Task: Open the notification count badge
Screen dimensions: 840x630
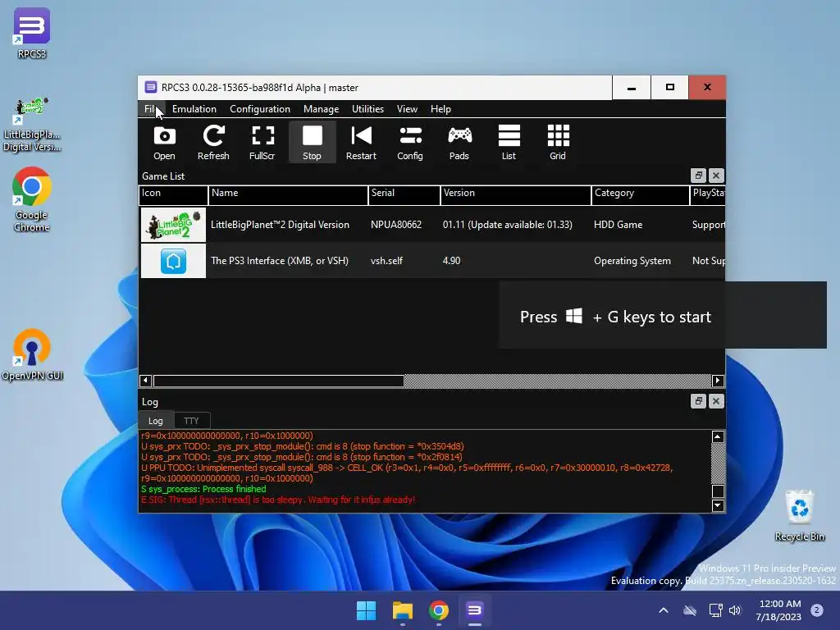Action: tap(817, 609)
